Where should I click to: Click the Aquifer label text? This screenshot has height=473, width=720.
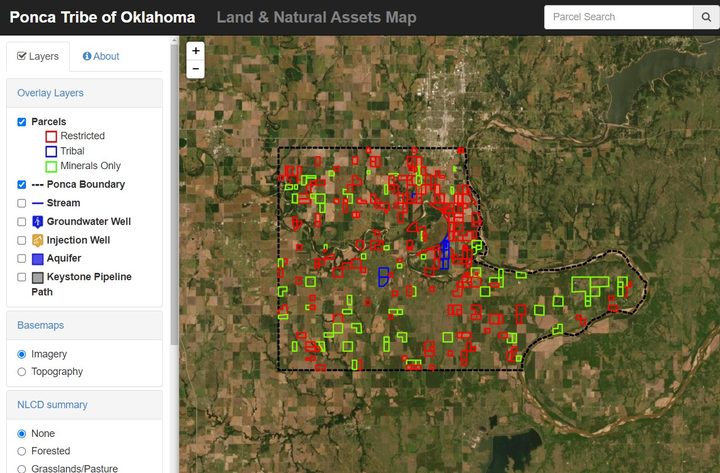[x=64, y=259]
